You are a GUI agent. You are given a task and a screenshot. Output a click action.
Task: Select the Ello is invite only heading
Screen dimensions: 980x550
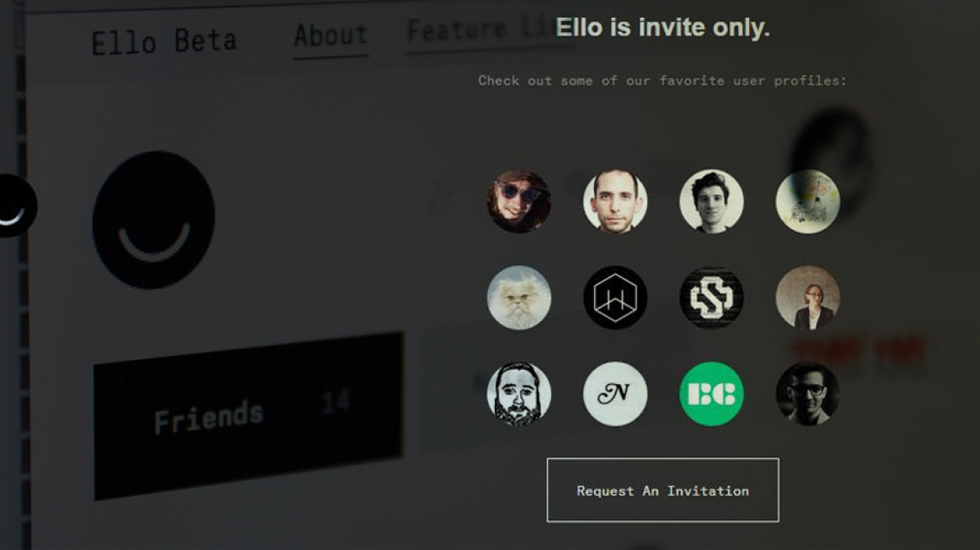(x=663, y=28)
